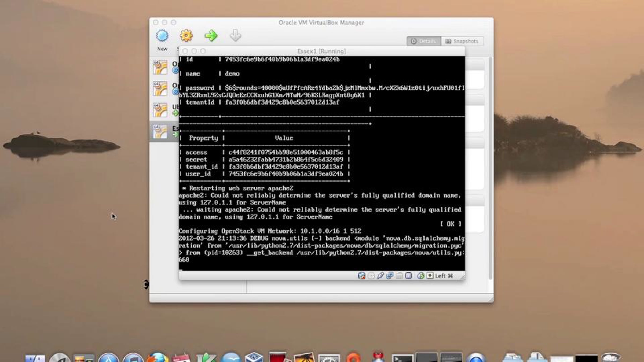The height and width of the screenshot is (362, 644).
Task: Click the optical disc status icon
Action: click(x=371, y=276)
